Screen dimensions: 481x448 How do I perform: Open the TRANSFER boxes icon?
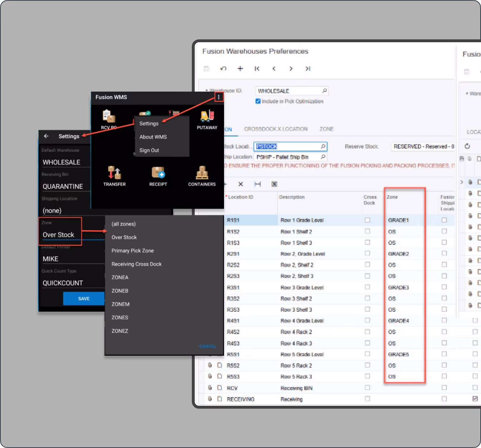click(115, 172)
